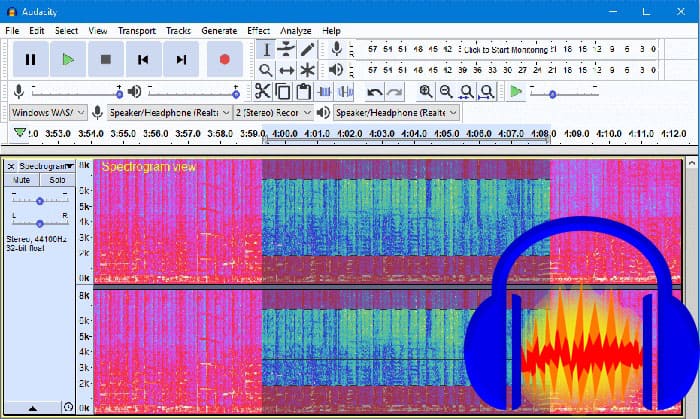The height and width of the screenshot is (419, 700).
Task: Open the Spectrogram track name dropdown menu
Action: click(x=46, y=166)
